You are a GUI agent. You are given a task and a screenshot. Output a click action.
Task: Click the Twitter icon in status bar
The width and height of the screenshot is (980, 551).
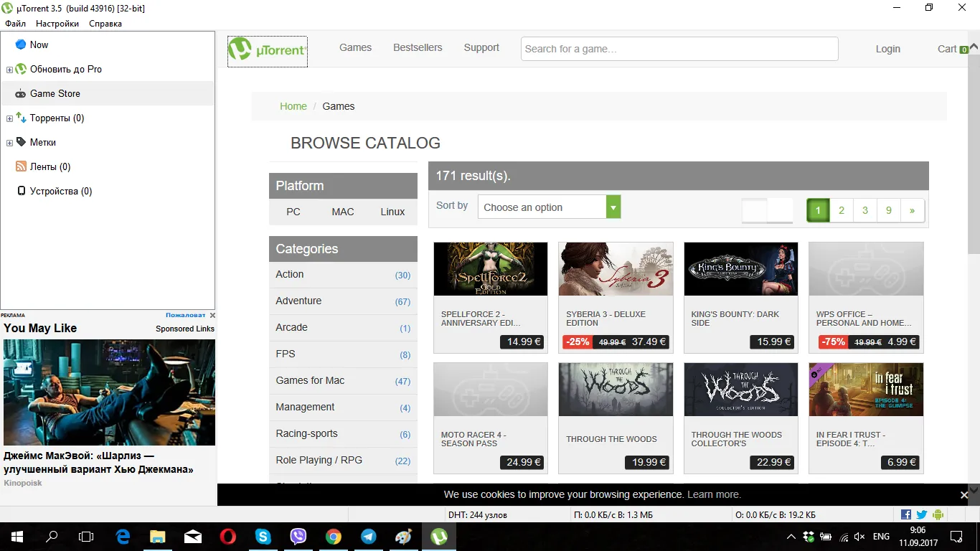(x=922, y=514)
